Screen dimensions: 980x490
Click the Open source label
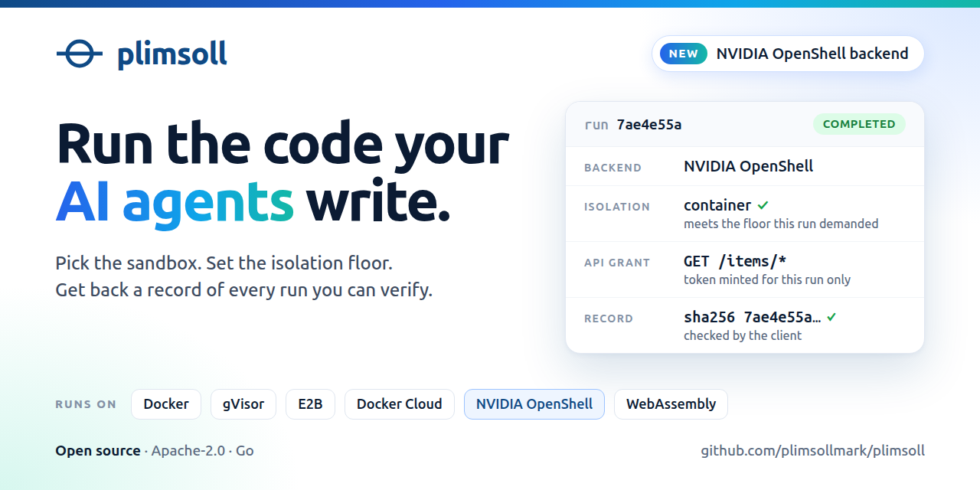(98, 451)
